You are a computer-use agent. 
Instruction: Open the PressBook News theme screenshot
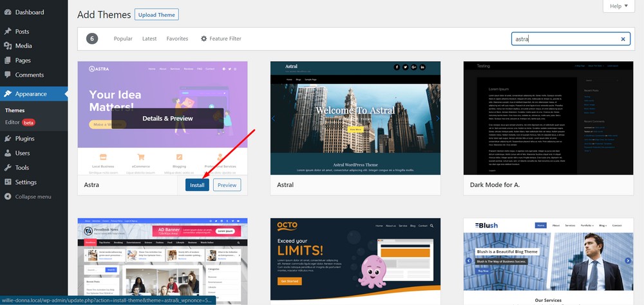(x=163, y=261)
